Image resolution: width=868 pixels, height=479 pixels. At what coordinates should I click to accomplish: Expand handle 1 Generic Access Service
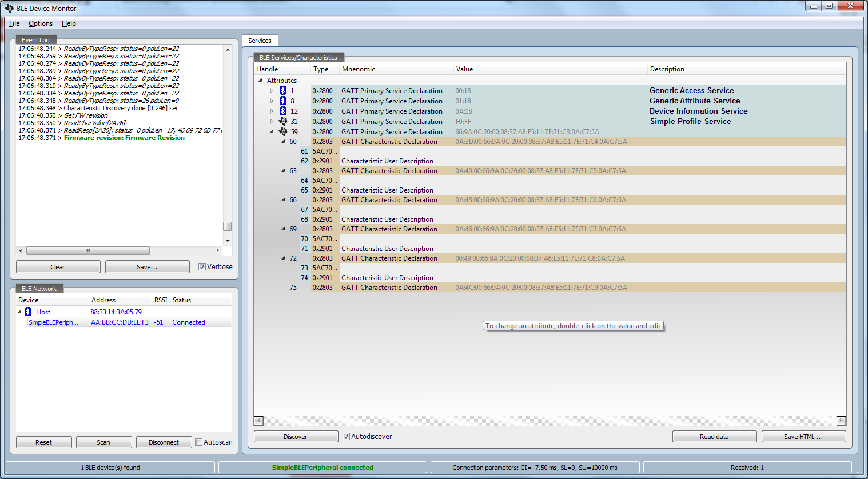(x=272, y=91)
